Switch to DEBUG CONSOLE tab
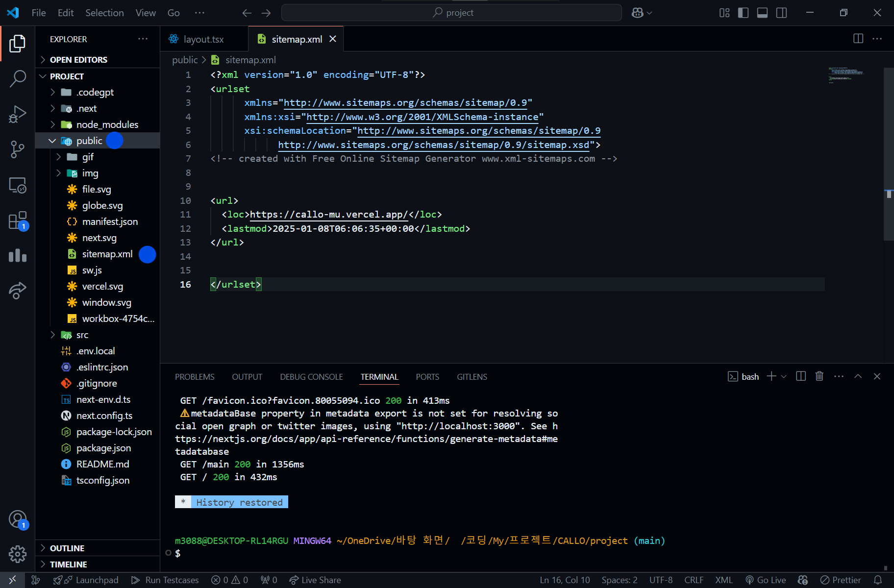Screen dimensions: 894x588 pyautogui.click(x=311, y=377)
